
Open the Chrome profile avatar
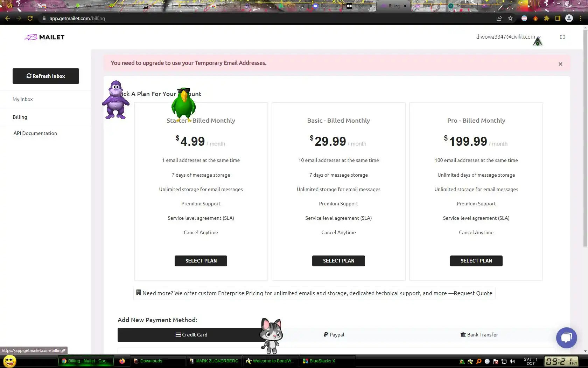(569, 18)
